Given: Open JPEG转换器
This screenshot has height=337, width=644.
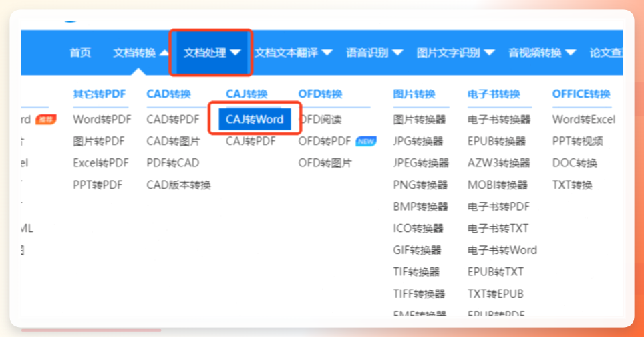Looking at the screenshot, I should click(x=421, y=163).
